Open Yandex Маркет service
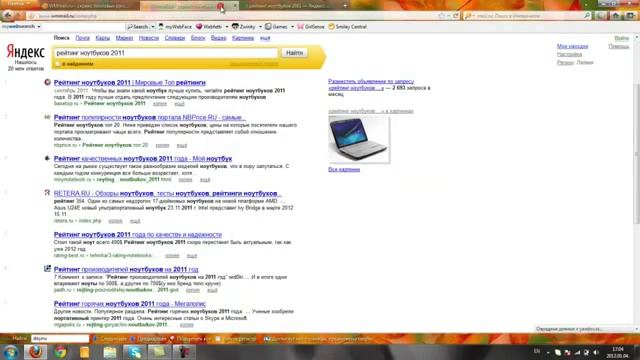 click(x=124, y=38)
